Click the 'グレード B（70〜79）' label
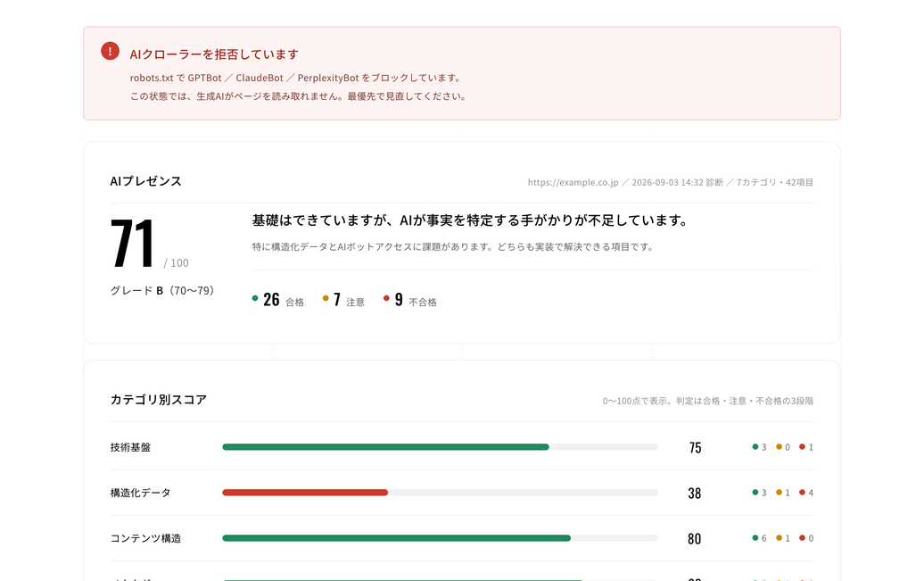The width and height of the screenshot is (924, 581). tap(162, 290)
